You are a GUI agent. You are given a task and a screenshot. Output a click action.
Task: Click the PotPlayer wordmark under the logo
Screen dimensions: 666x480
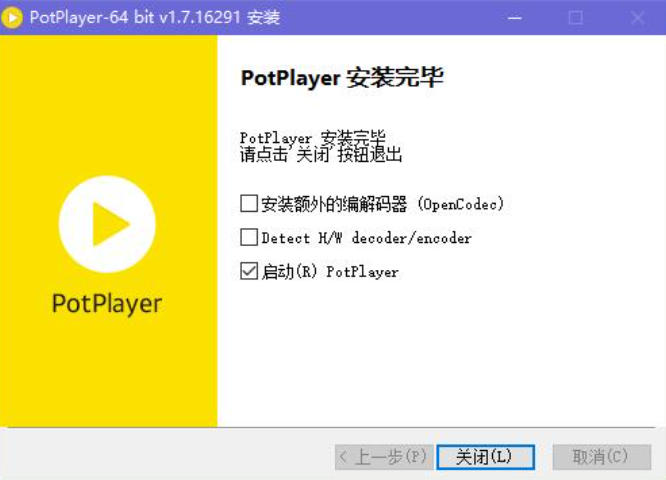point(107,304)
